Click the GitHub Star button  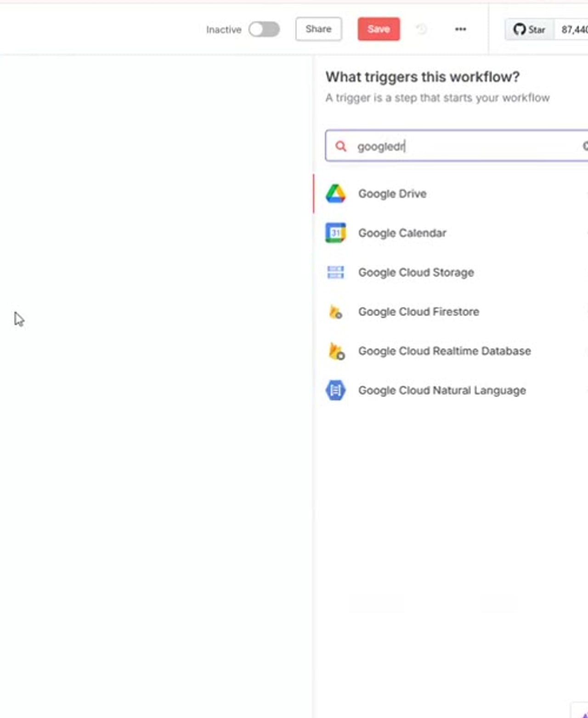[530, 30]
